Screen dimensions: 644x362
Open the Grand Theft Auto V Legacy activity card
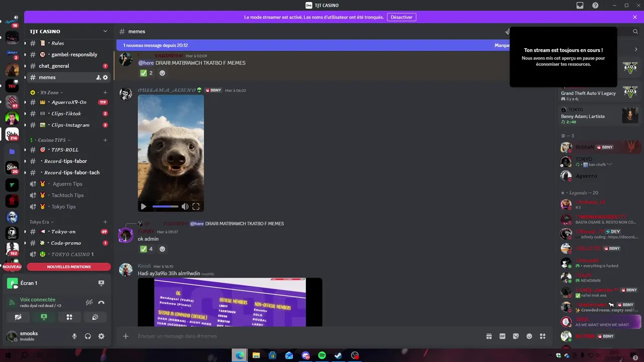click(600, 94)
